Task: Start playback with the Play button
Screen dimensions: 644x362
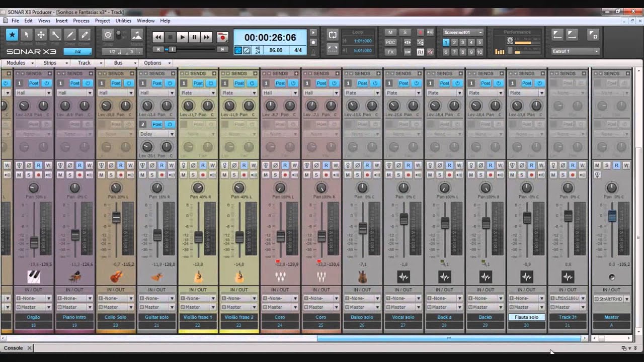Action: pos(182,37)
